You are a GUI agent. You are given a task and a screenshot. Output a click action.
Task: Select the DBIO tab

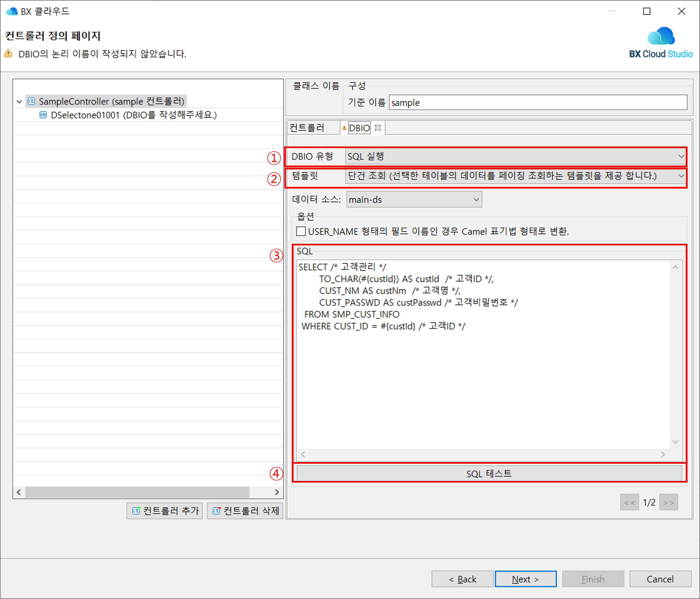[x=359, y=128]
